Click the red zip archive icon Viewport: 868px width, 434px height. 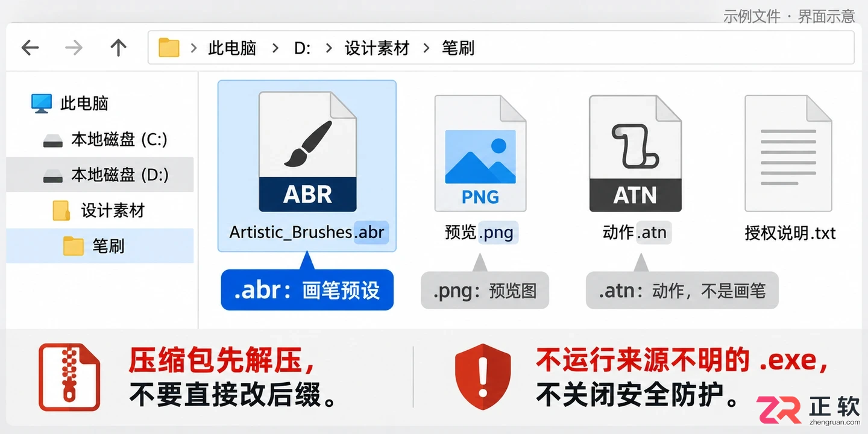click(x=69, y=377)
